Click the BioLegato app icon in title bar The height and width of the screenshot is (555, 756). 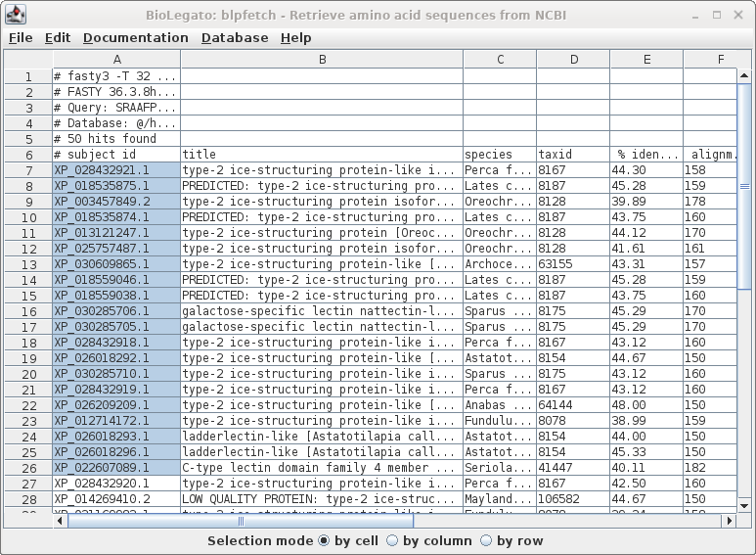tap(16, 15)
